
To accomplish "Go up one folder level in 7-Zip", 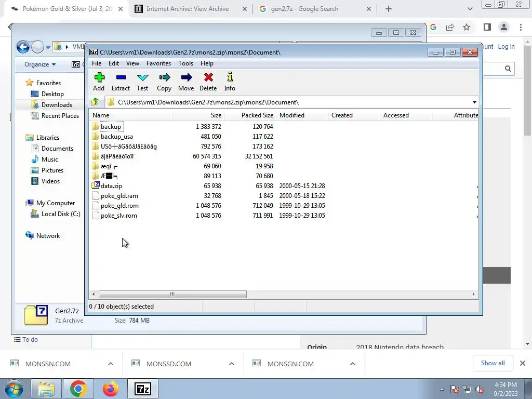I will pyautogui.click(x=95, y=102).
